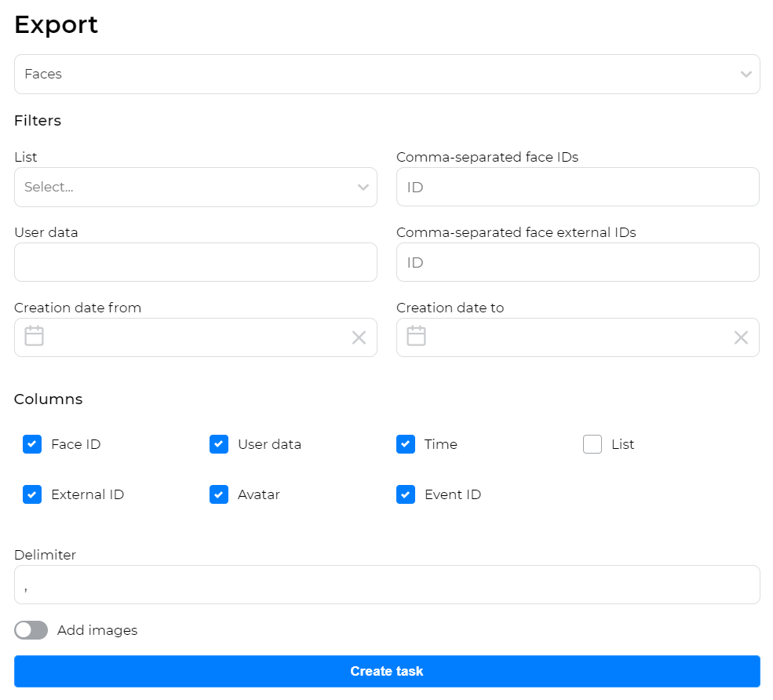Expand the Faces export type dropdown
Viewport: 773px width, 700px height.
[746, 74]
